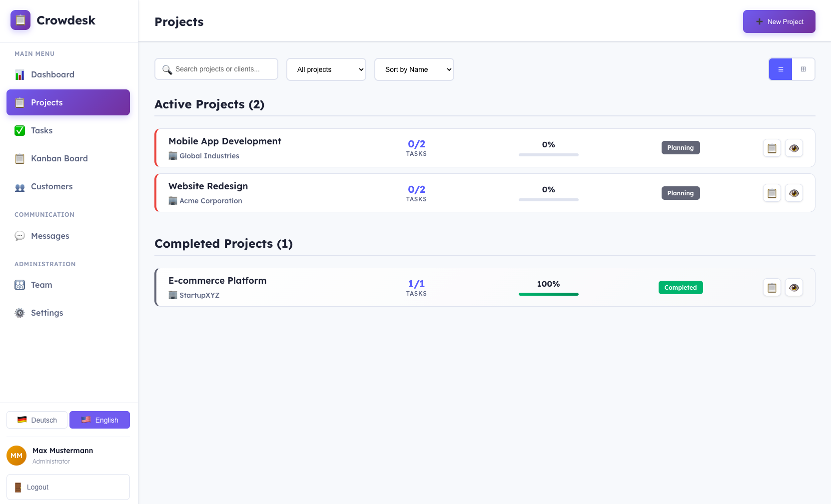
Task: Open Settings from sidebar
Action: [x=68, y=313]
